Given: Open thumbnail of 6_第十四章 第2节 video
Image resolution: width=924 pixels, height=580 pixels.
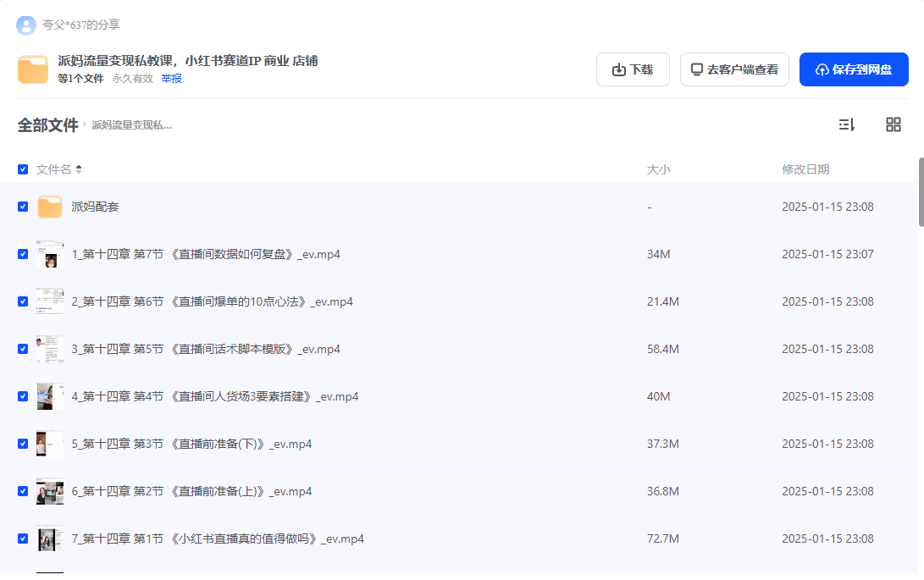Looking at the screenshot, I should tap(50, 491).
